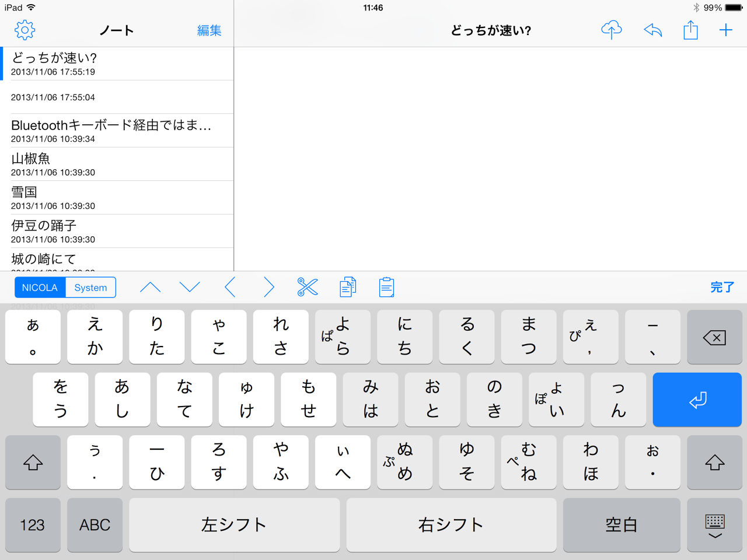Tap the copy documents icon
The width and height of the screenshot is (747, 560).
click(x=347, y=287)
